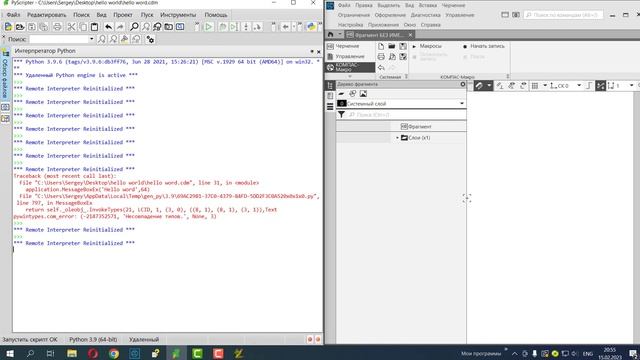Close the Фрагмент document tab
The height and width of the screenshot is (360, 640).
[411, 35]
